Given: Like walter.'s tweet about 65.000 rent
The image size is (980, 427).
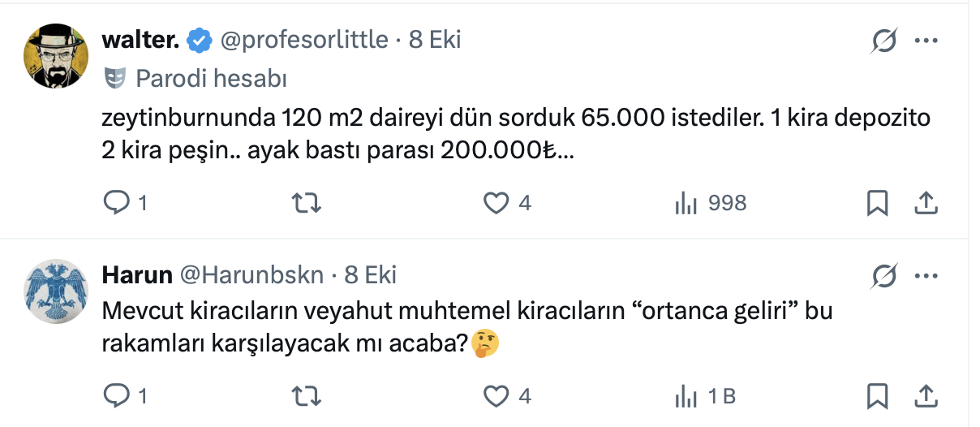Looking at the screenshot, I should pos(496,203).
